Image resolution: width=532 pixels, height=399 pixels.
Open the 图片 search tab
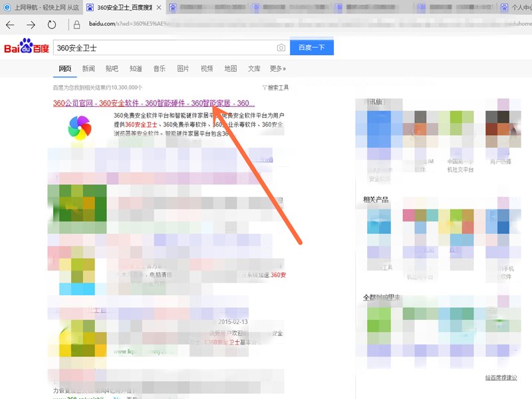point(182,68)
